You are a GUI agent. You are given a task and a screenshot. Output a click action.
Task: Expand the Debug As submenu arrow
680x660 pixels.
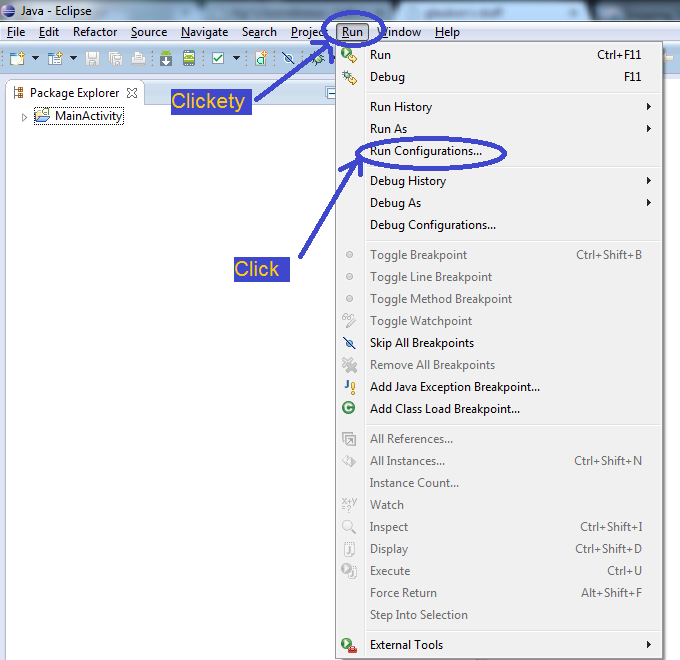pyautogui.click(x=649, y=203)
